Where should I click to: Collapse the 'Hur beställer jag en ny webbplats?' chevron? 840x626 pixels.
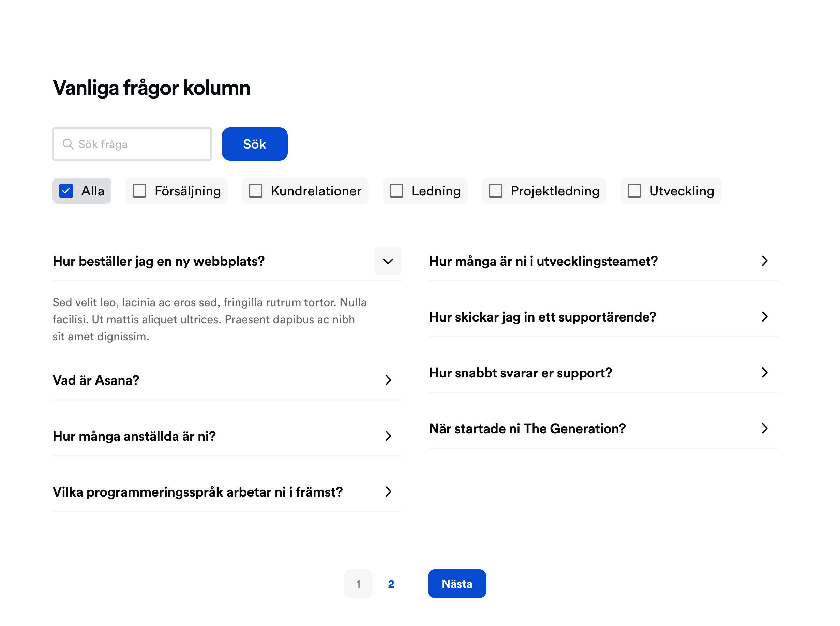(388, 261)
